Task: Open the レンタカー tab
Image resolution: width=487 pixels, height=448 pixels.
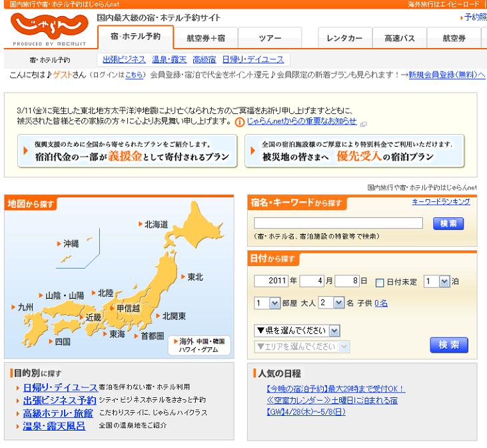Action: pyautogui.click(x=344, y=38)
